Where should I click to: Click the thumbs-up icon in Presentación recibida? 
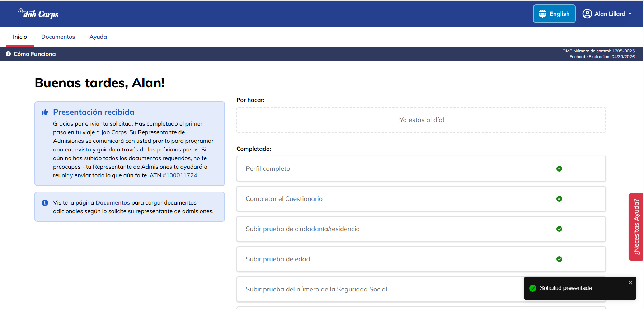coord(45,112)
